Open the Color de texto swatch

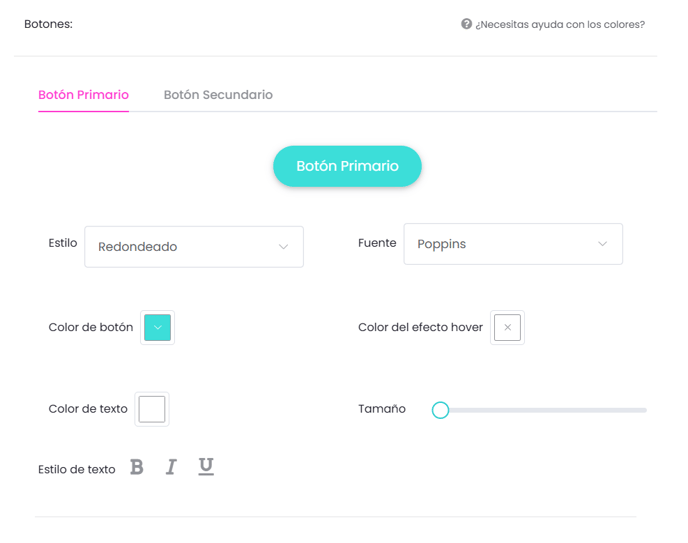pyautogui.click(x=152, y=409)
